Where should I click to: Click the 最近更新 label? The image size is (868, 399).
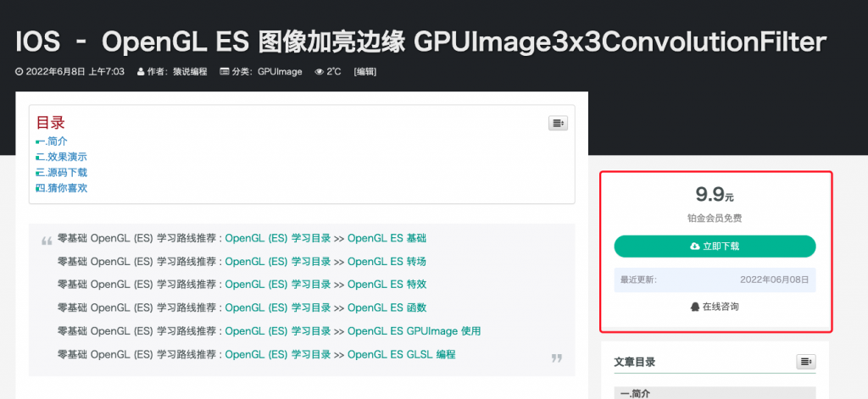(639, 280)
